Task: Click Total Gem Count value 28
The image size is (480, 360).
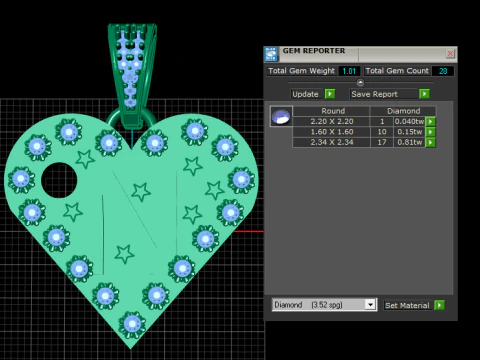Action: (443, 71)
